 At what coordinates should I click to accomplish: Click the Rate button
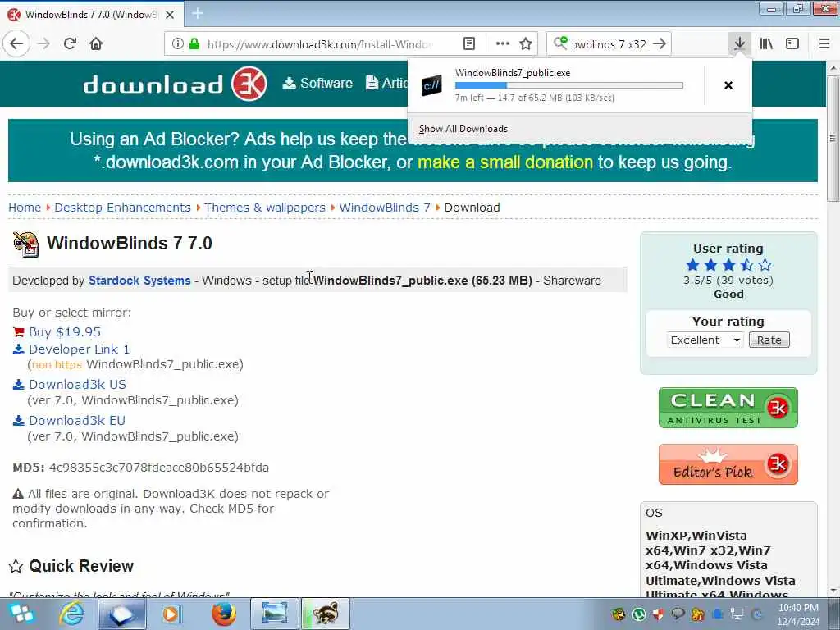point(769,340)
